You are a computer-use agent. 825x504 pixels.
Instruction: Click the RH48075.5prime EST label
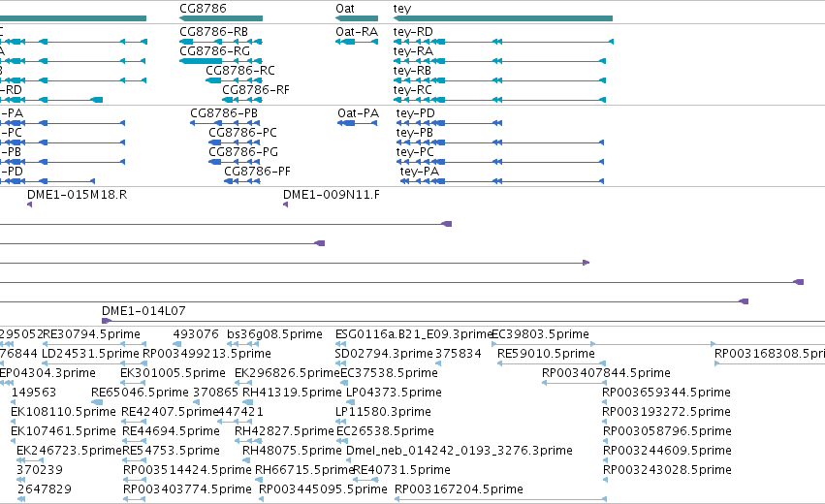click(x=292, y=452)
